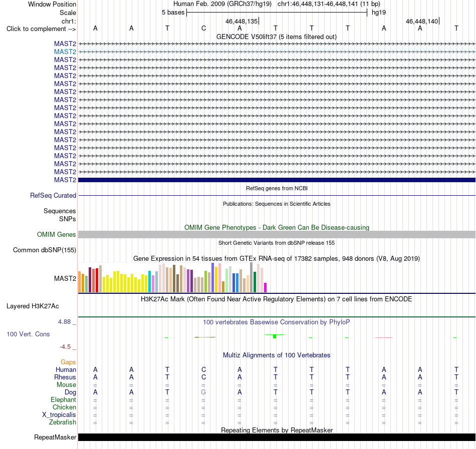
Task: Open the GTEx 'Gene Expression in 54 tissues' title
Action: pyautogui.click(x=277, y=259)
